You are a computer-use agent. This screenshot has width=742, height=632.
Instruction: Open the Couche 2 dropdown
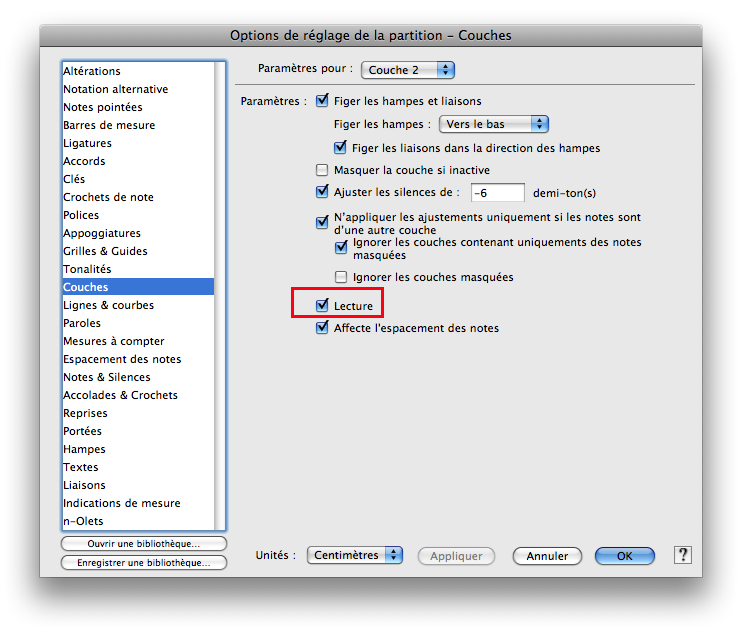point(408,70)
